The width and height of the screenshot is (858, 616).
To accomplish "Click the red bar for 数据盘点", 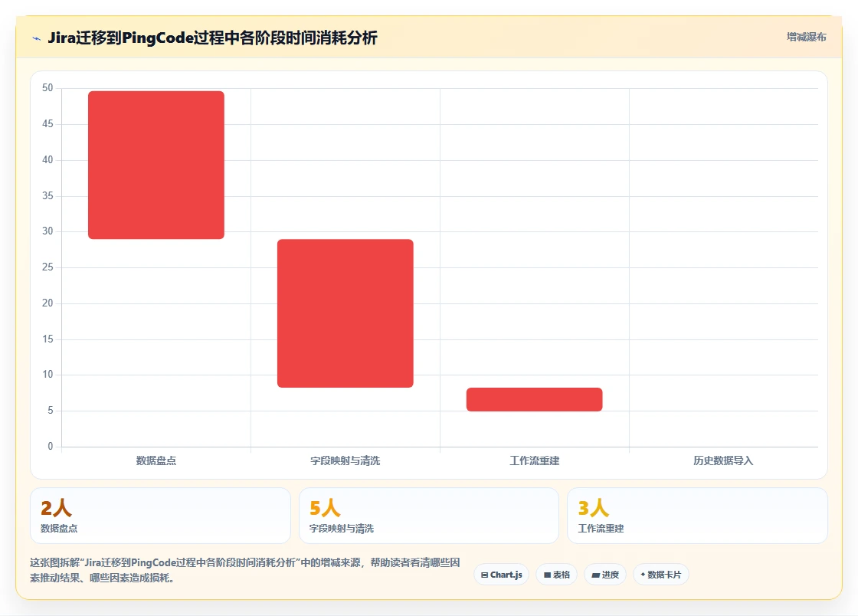I will coord(156,165).
